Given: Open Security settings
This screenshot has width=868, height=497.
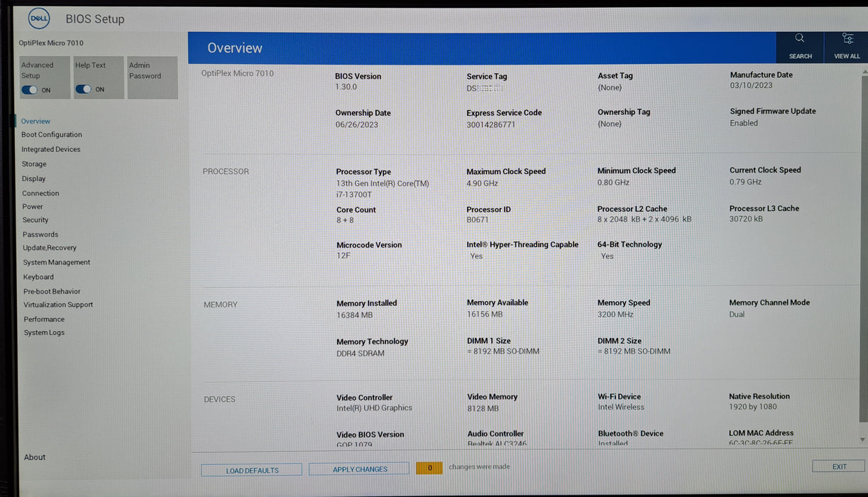Looking at the screenshot, I should point(35,220).
